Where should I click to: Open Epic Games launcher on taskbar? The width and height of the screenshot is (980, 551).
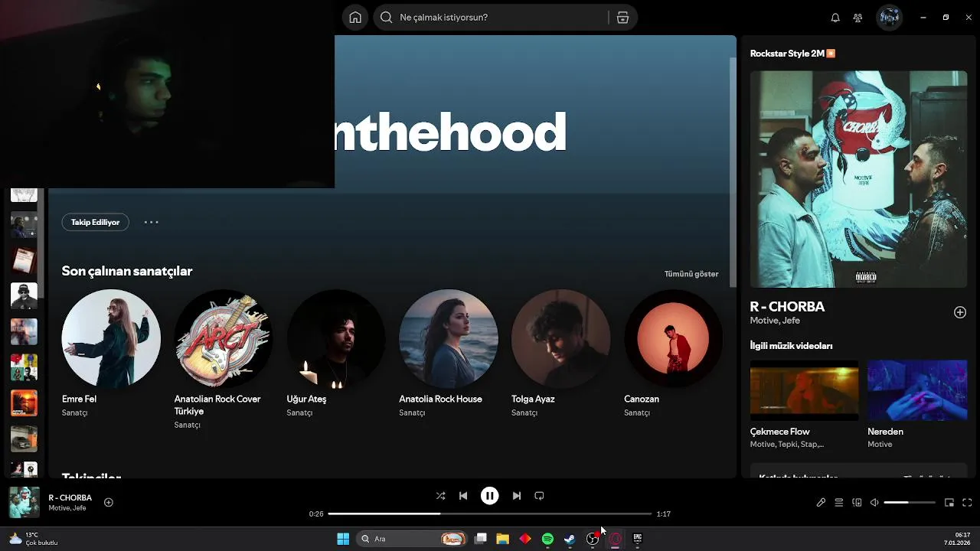637,539
